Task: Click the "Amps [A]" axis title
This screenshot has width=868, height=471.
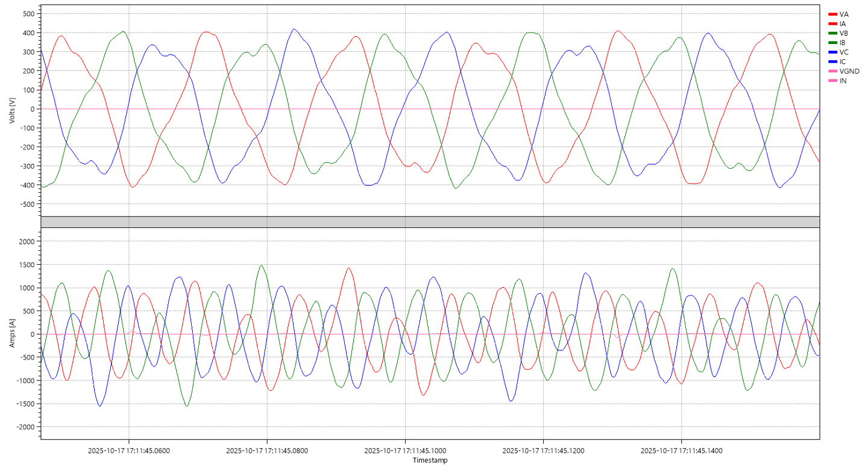Action: 12,333
